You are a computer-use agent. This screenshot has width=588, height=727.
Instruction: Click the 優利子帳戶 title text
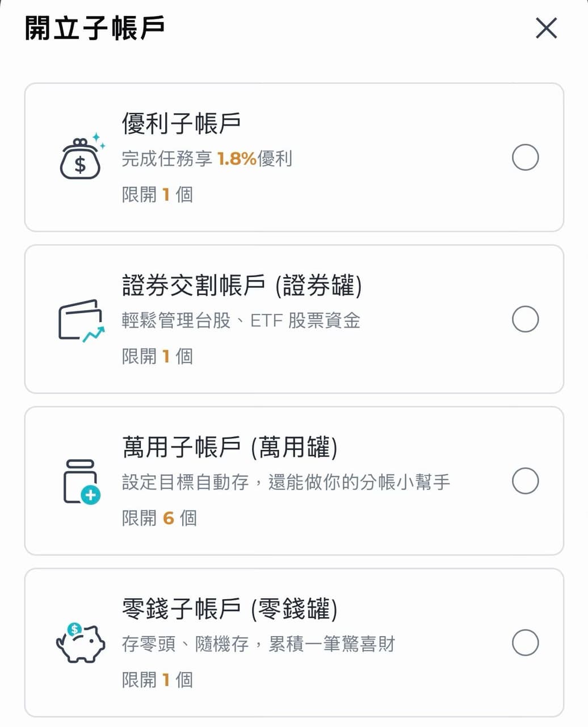[182, 123]
